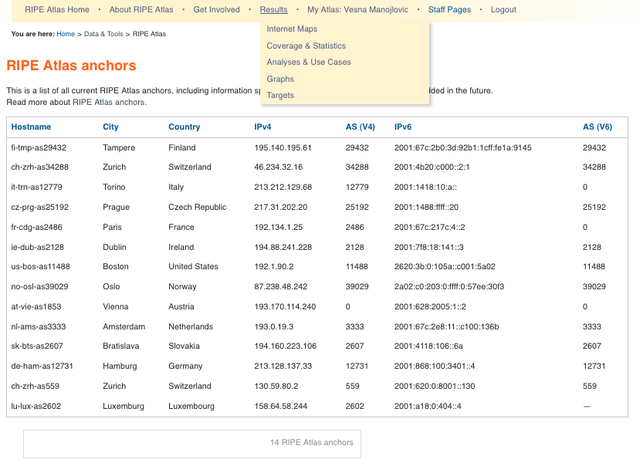Open Staff Pages in navigation bar
The width and height of the screenshot is (640, 476).
coord(449,9)
